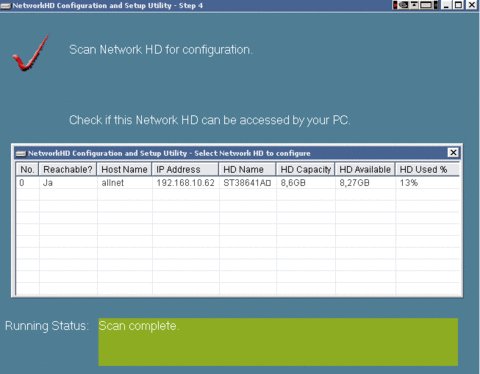Select host name allnet

pos(125,183)
